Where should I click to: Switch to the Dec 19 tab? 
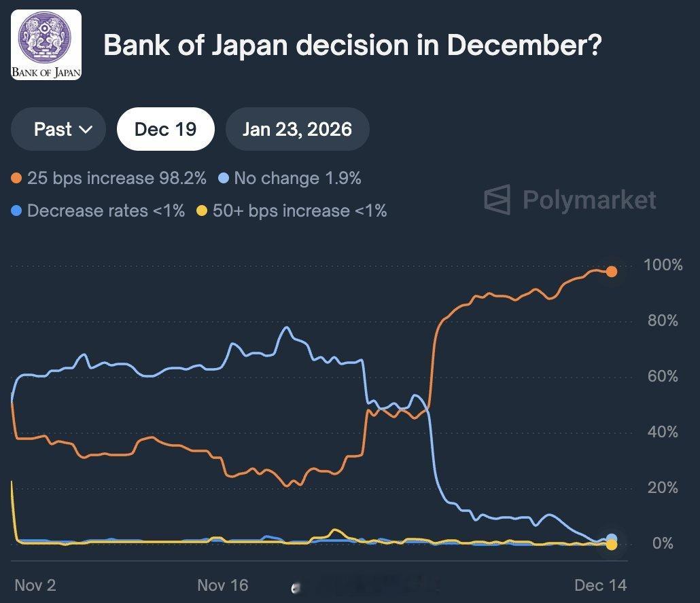[165, 129]
